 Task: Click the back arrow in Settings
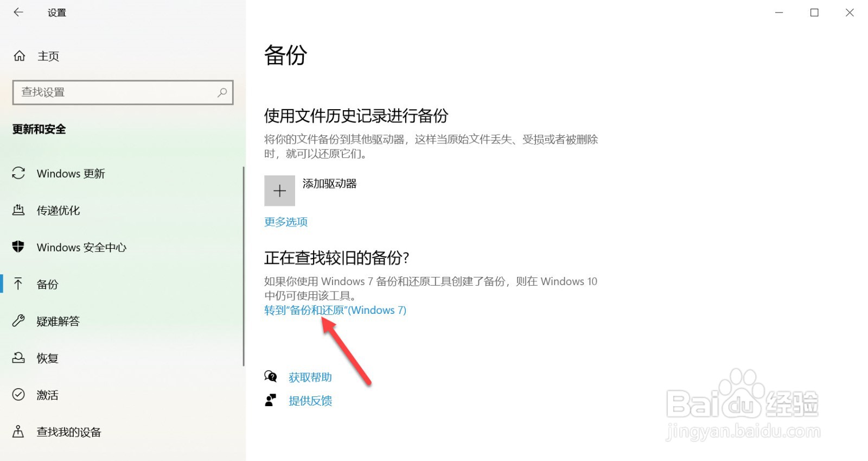(18, 12)
